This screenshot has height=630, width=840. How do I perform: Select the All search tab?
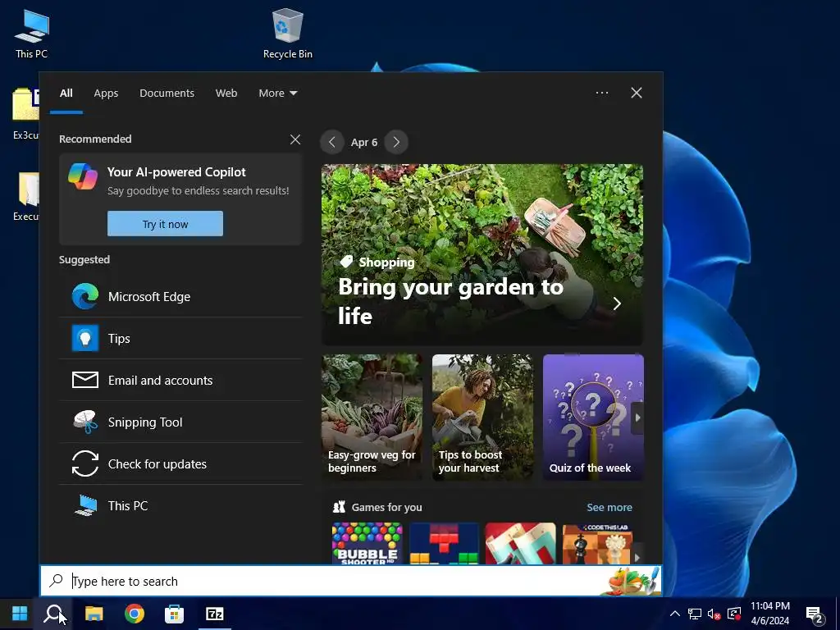tap(66, 94)
